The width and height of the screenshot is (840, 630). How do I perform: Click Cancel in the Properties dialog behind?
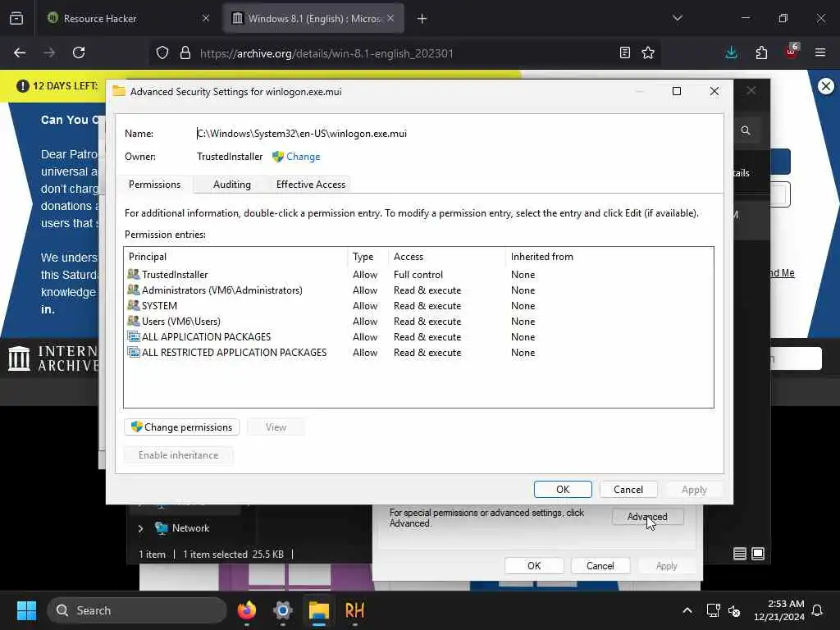pos(600,566)
